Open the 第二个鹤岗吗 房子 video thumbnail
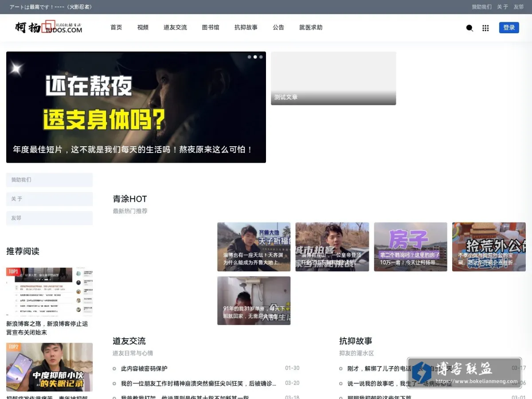532x399 pixels. 411,247
